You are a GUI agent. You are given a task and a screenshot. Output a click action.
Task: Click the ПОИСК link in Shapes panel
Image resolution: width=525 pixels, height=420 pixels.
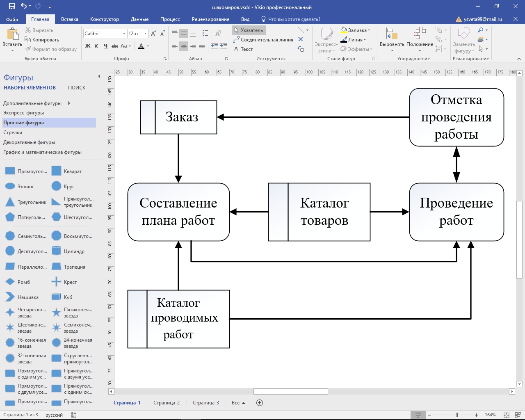pos(77,88)
